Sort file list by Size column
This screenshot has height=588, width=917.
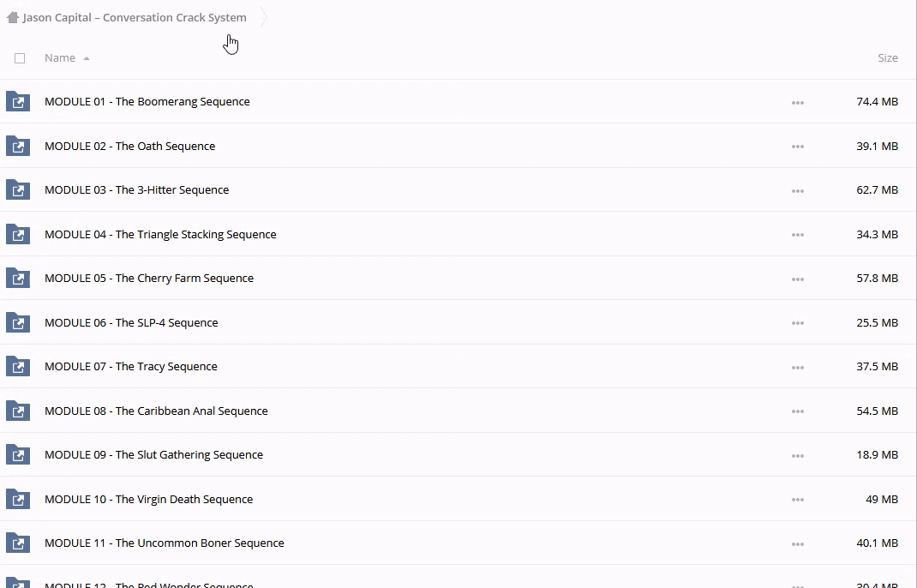click(x=887, y=57)
